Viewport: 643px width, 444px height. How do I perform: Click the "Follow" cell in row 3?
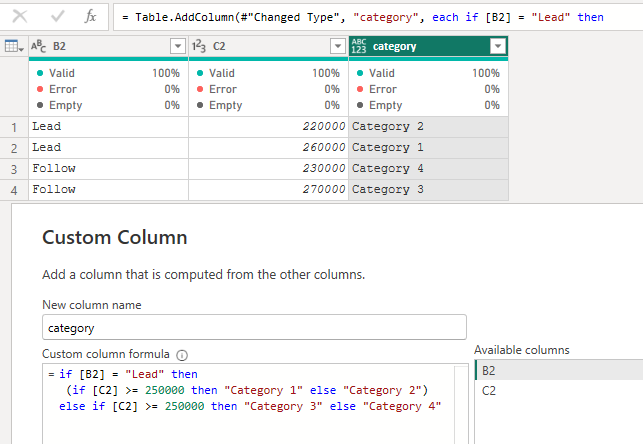109,168
